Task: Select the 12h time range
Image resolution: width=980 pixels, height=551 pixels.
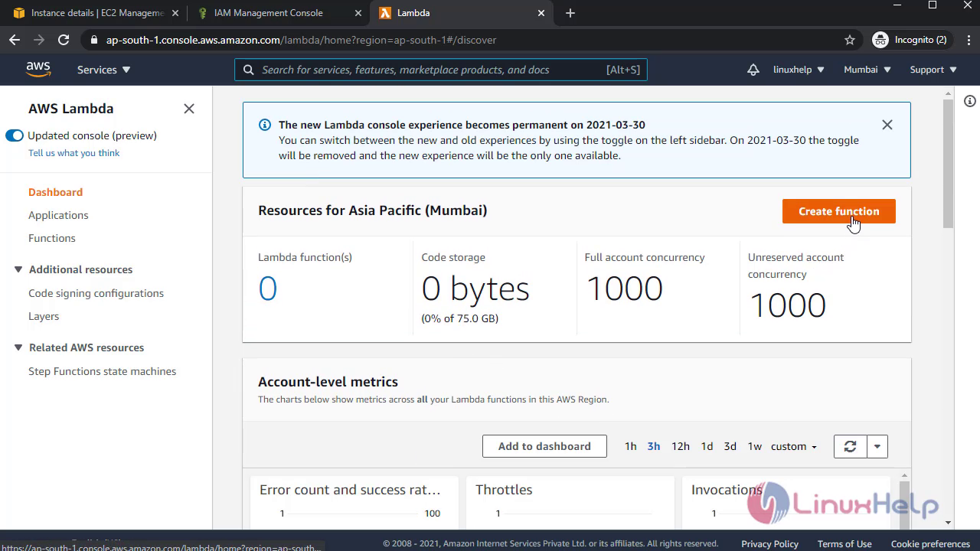Action: click(x=681, y=446)
